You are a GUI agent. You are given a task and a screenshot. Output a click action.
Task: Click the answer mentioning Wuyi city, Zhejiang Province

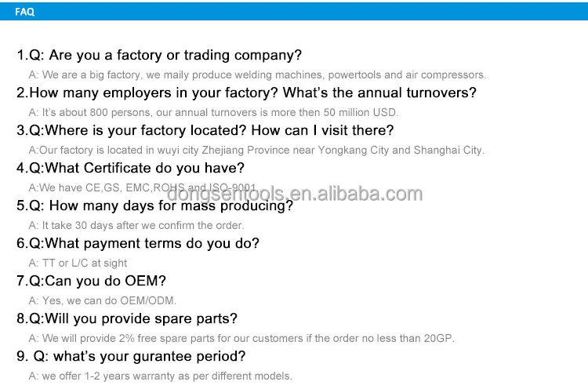[x=256, y=150]
